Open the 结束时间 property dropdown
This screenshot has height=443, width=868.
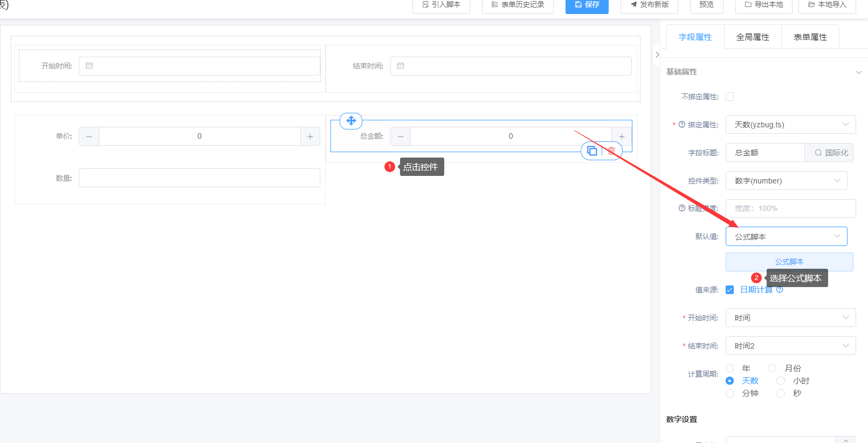click(x=790, y=346)
